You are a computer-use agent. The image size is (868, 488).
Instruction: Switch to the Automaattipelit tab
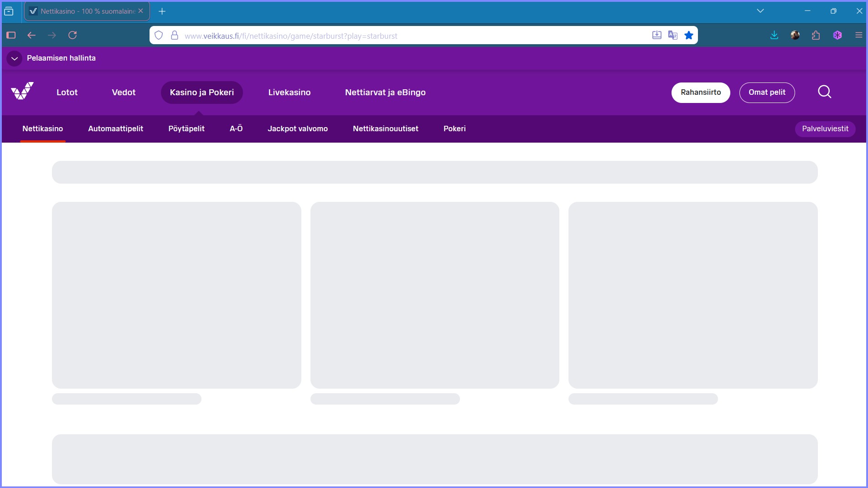(115, 129)
